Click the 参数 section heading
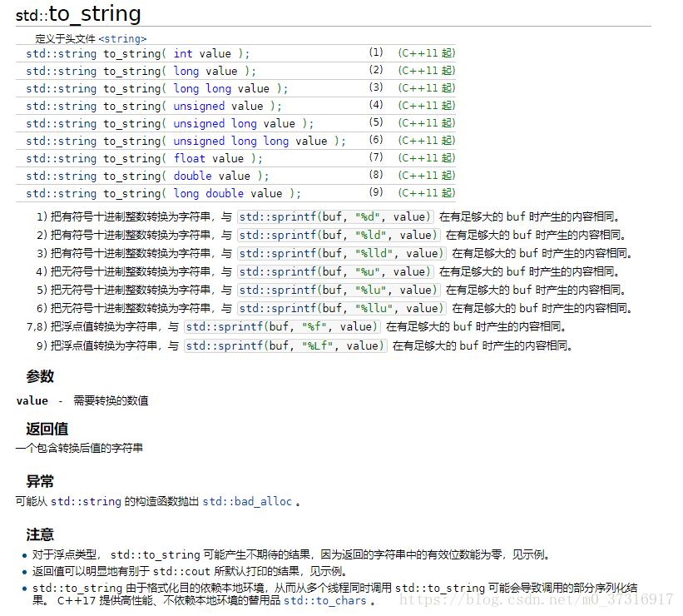This screenshot has height=616, width=683. point(40,375)
